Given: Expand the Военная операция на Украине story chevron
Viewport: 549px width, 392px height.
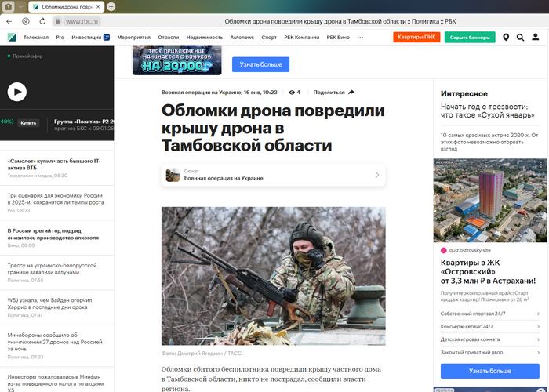Looking at the screenshot, I should pyautogui.click(x=377, y=175).
